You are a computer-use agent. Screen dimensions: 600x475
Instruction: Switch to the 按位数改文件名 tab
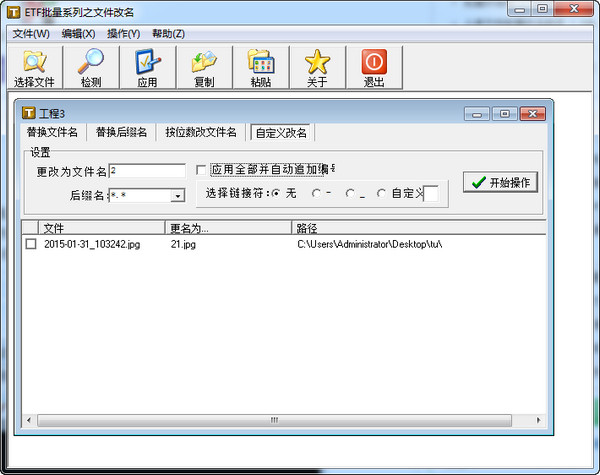coord(201,132)
